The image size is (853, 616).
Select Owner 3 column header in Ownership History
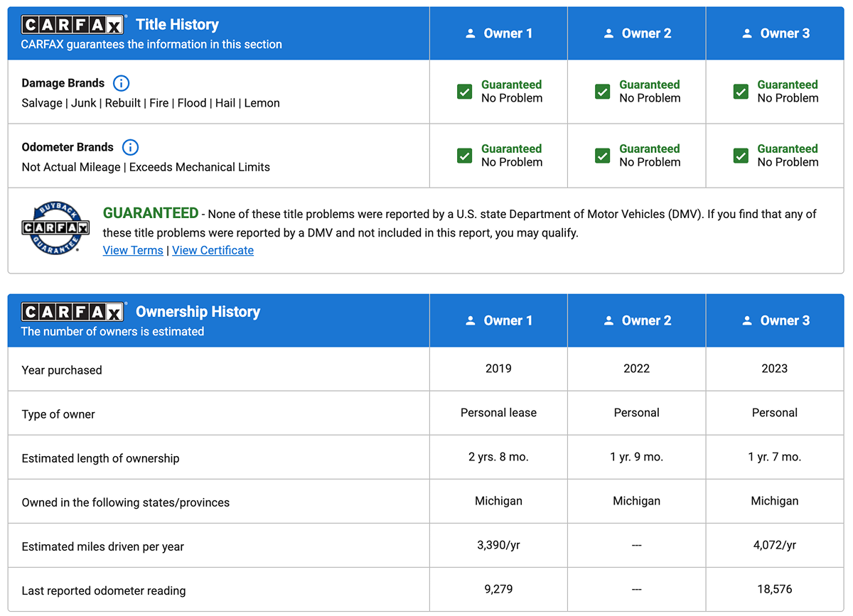(775, 320)
